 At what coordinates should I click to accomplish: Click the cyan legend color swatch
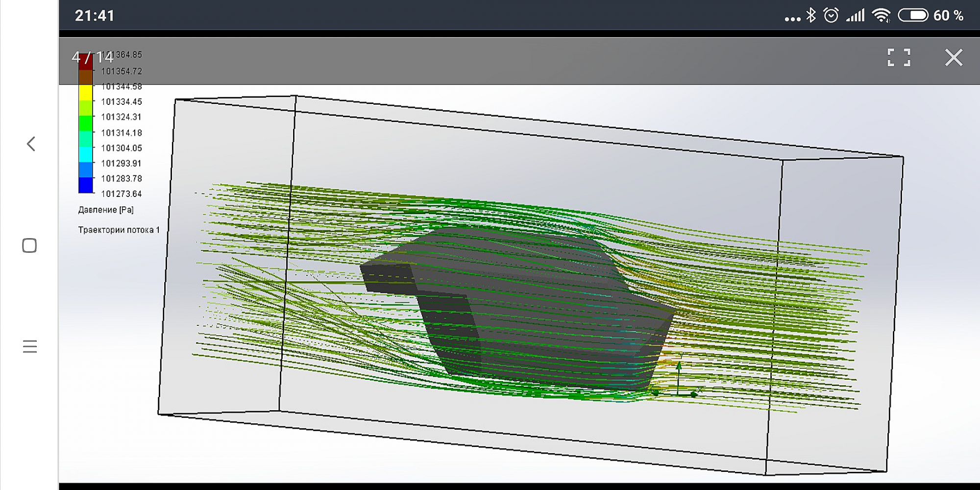pyautogui.click(x=86, y=154)
